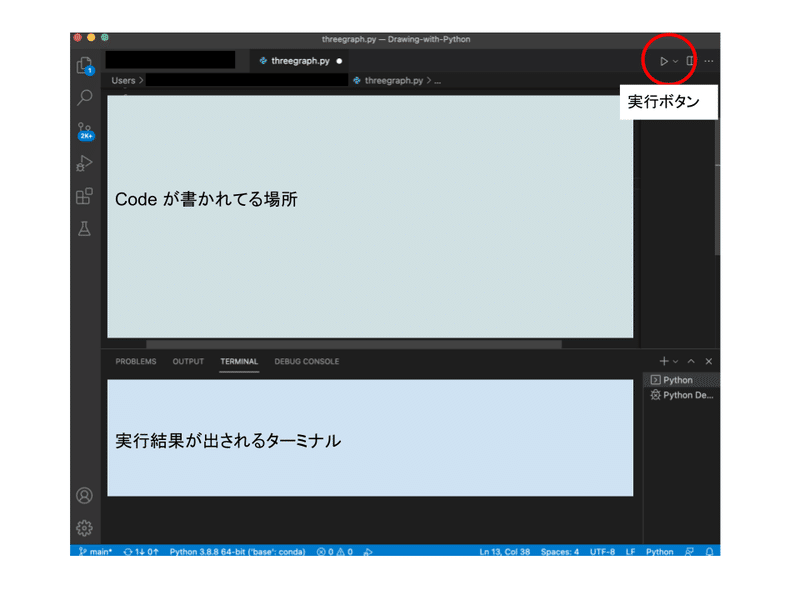Select the Python terminal in the list

tap(682, 380)
